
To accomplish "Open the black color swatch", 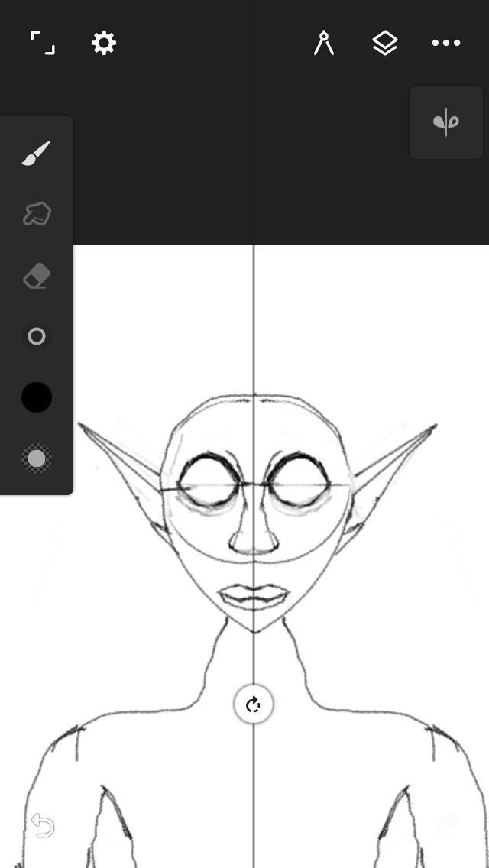I will coord(37,397).
